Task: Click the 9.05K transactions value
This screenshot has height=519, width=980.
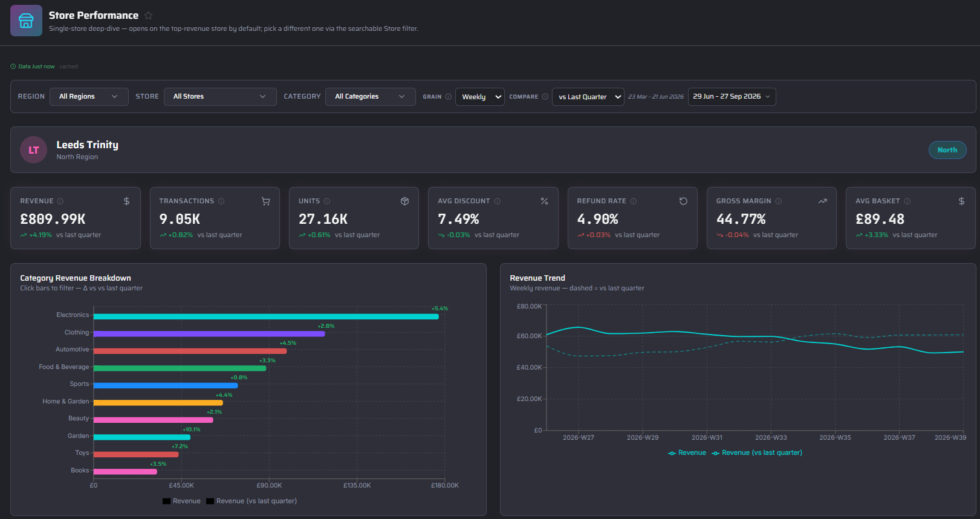Action: pos(180,219)
